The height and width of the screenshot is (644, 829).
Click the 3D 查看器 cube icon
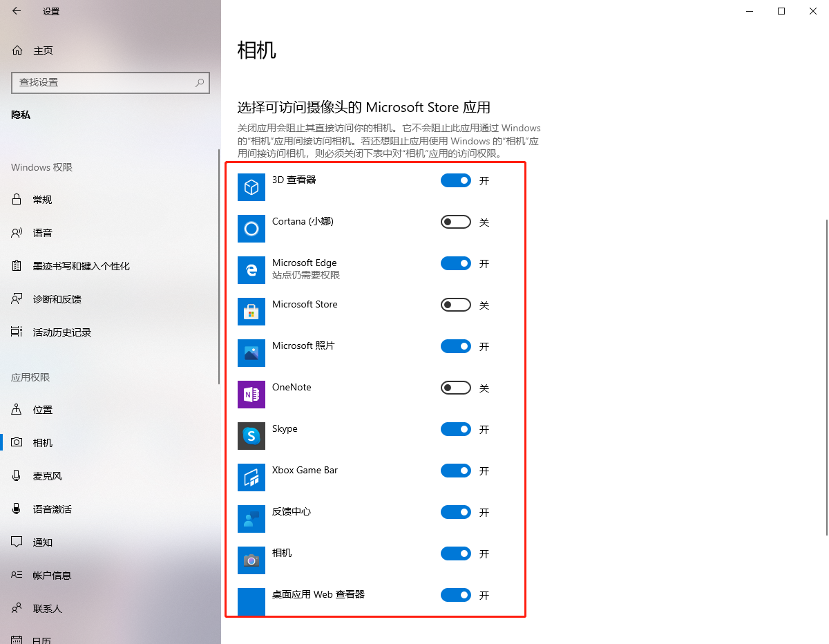(251, 187)
